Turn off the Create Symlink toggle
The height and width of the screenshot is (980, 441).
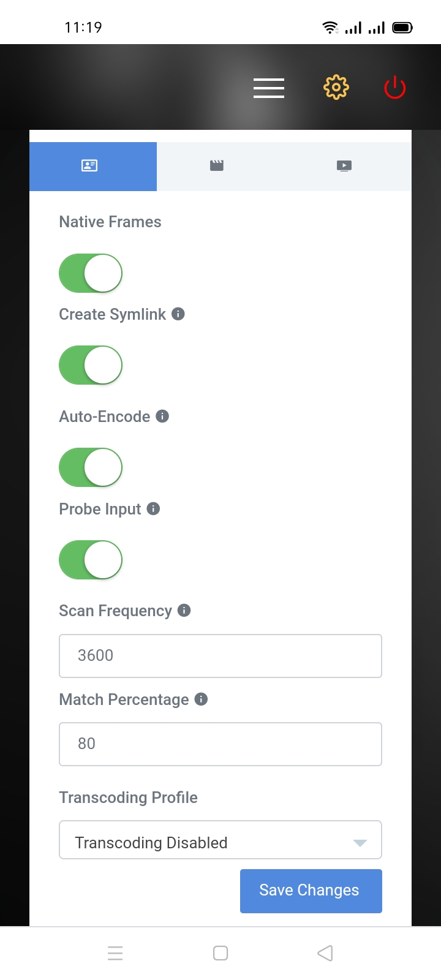[91, 366]
